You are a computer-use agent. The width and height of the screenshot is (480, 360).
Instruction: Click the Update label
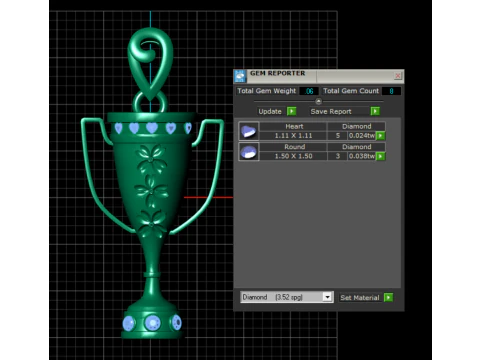pyautogui.click(x=270, y=111)
